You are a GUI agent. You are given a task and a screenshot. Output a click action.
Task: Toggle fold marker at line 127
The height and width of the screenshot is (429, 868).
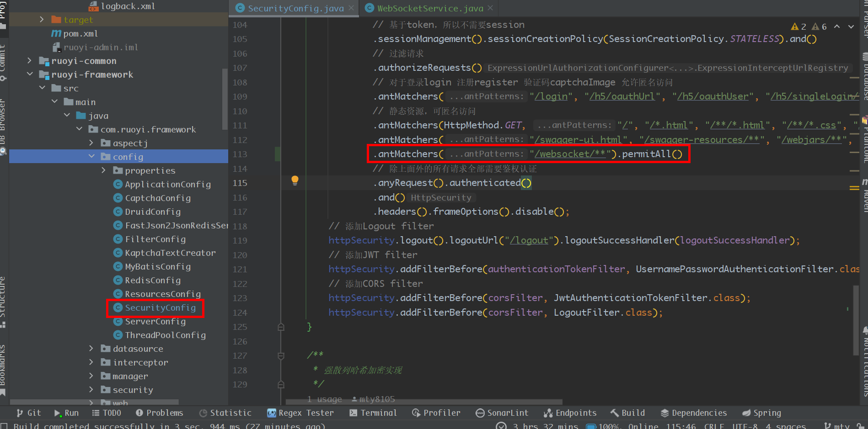pyautogui.click(x=281, y=355)
